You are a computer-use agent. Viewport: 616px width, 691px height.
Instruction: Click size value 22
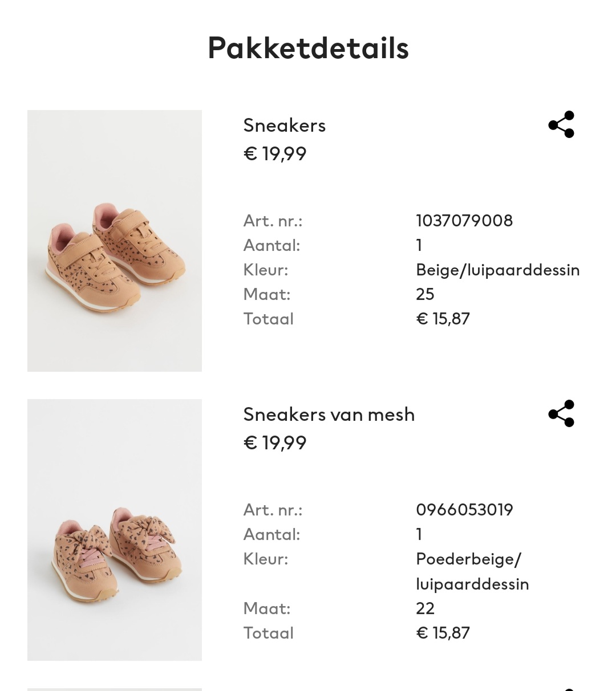(x=425, y=608)
